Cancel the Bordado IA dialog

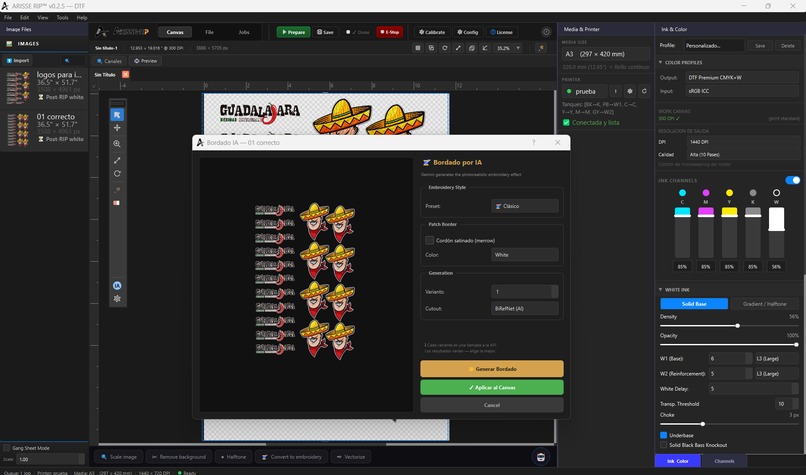(x=492, y=405)
